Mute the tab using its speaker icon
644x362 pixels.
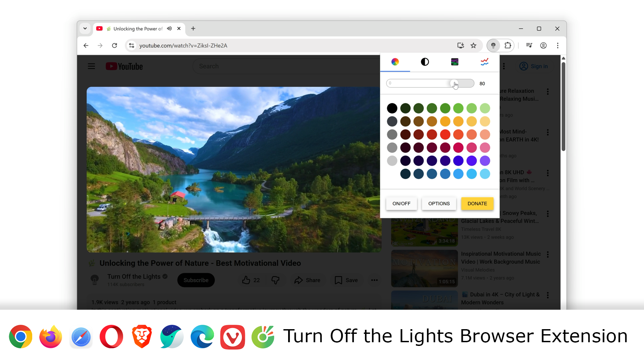(169, 28)
